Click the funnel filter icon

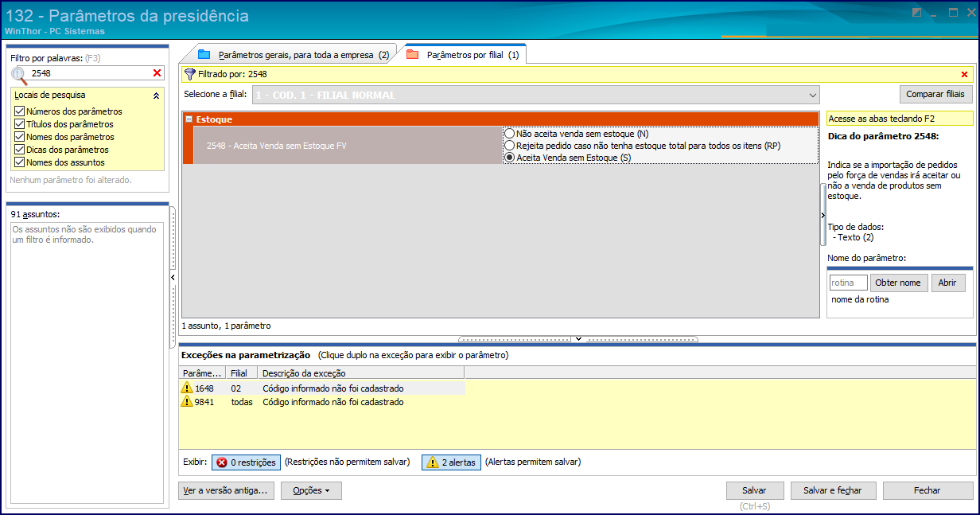pyautogui.click(x=189, y=74)
